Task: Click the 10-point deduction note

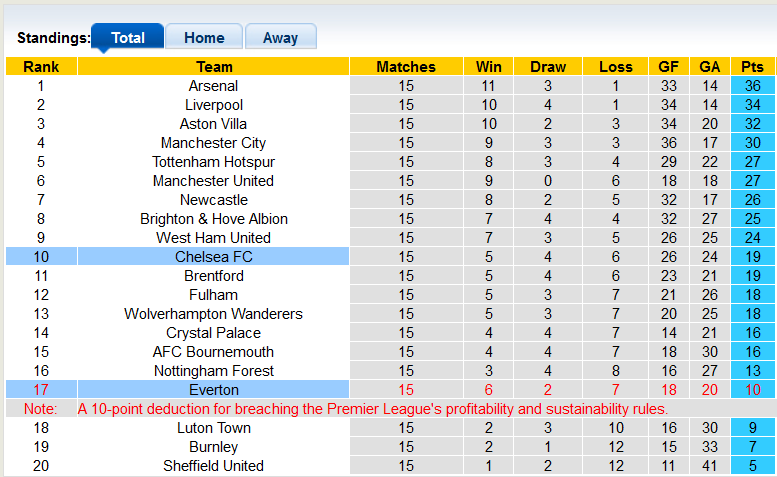Action: [x=372, y=409]
